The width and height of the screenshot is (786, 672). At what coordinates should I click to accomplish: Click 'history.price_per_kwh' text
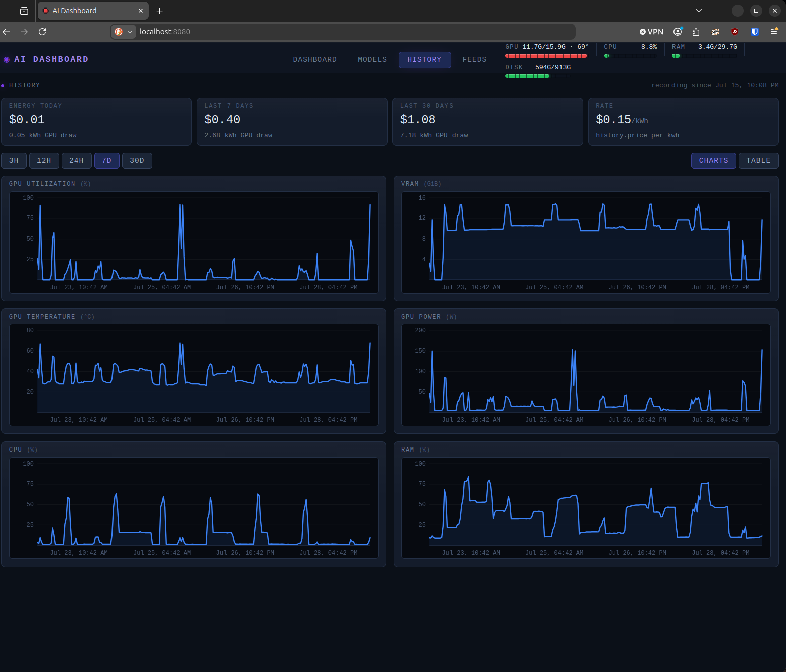point(637,135)
